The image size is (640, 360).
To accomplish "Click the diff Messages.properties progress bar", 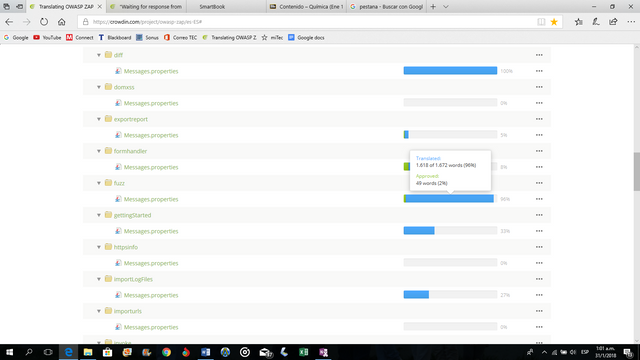I will pos(450,71).
